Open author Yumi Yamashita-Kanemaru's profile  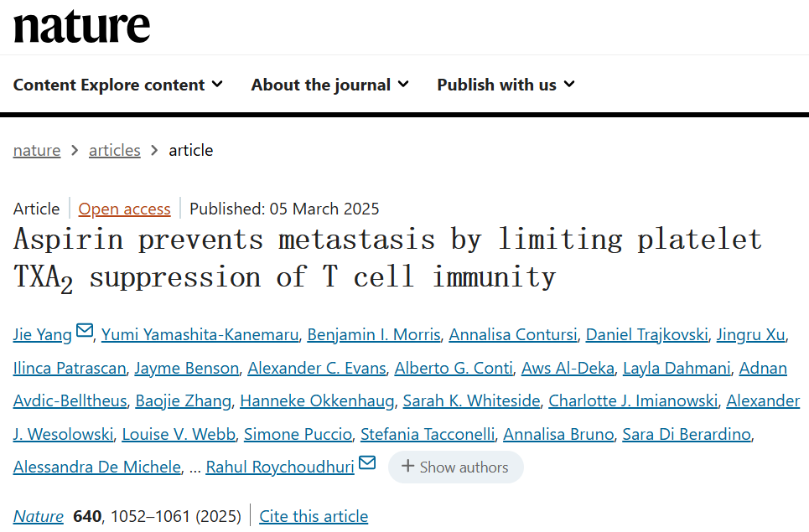tap(200, 335)
